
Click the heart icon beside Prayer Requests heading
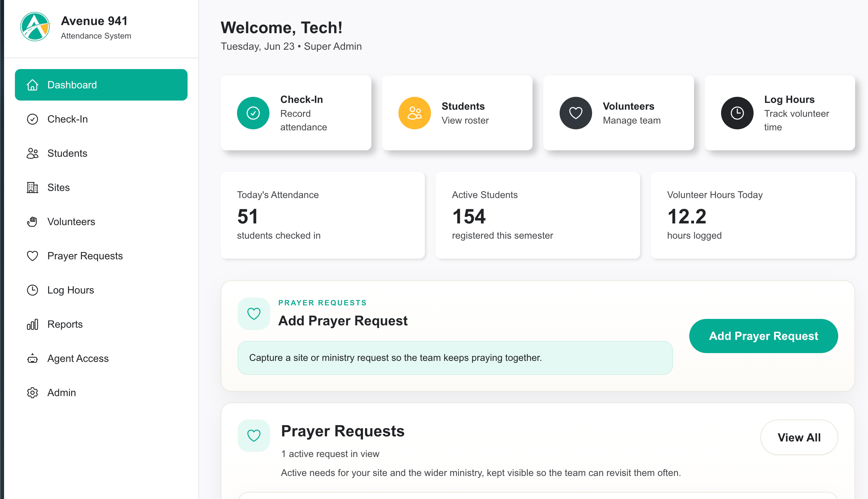tap(254, 436)
